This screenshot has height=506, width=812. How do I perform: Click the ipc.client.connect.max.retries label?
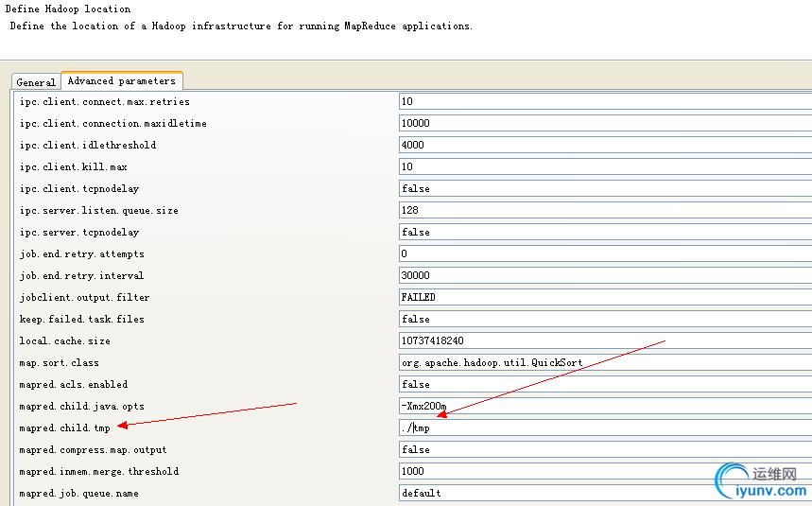point(105,102)
